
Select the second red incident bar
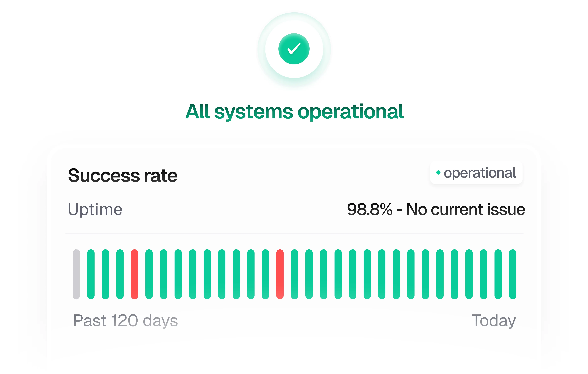pos(280,274)
